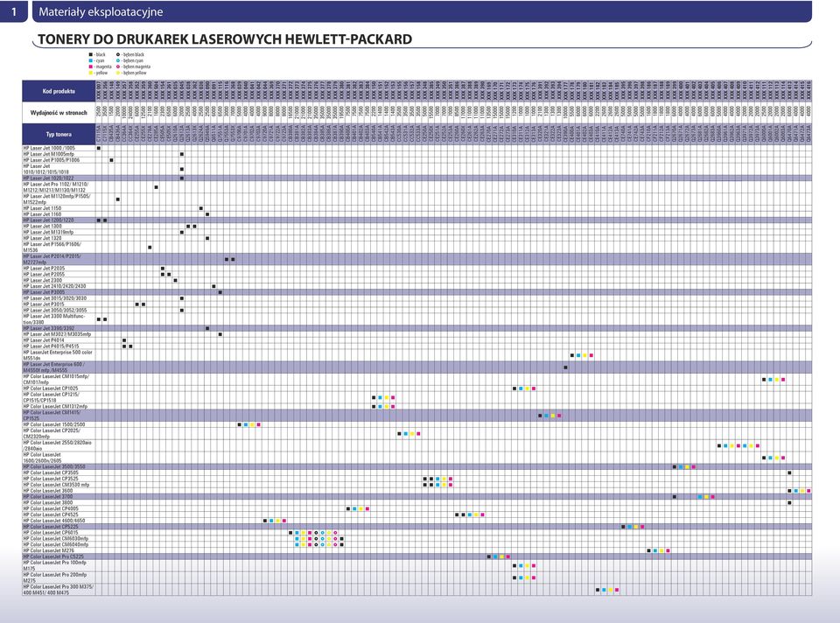Click row label "HP Laser Jet 1200/1220"
The width and height of the screenshot is (840, 623).
48,220
